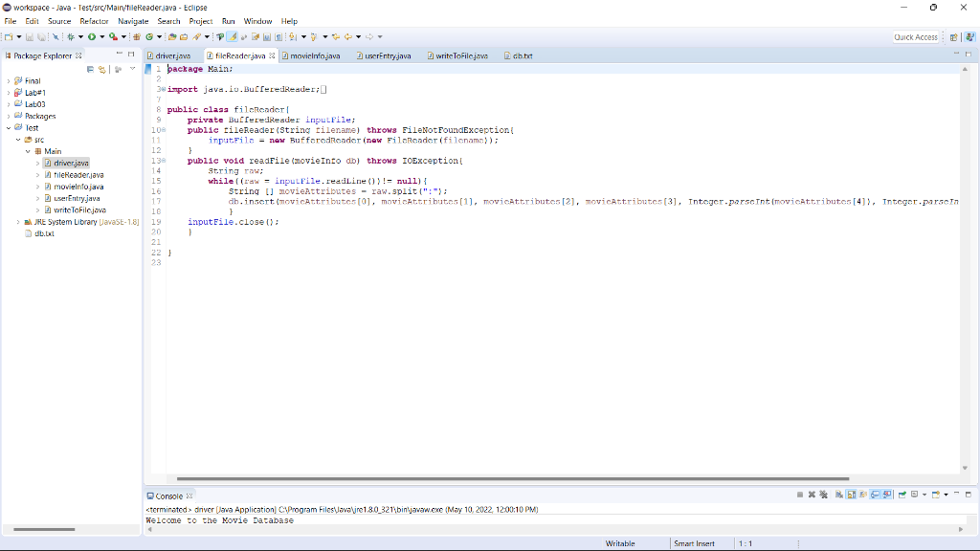The height and width of the screenshot is (551, 980).
Task: Collapse the Test project node
Action: click(8, 127)
